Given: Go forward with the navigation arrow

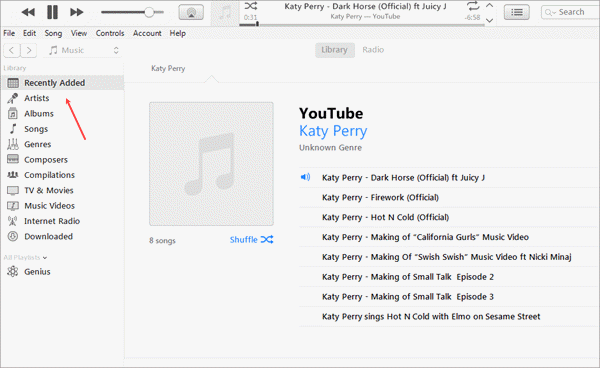Looking at the screenshot, I should [29, 50].
